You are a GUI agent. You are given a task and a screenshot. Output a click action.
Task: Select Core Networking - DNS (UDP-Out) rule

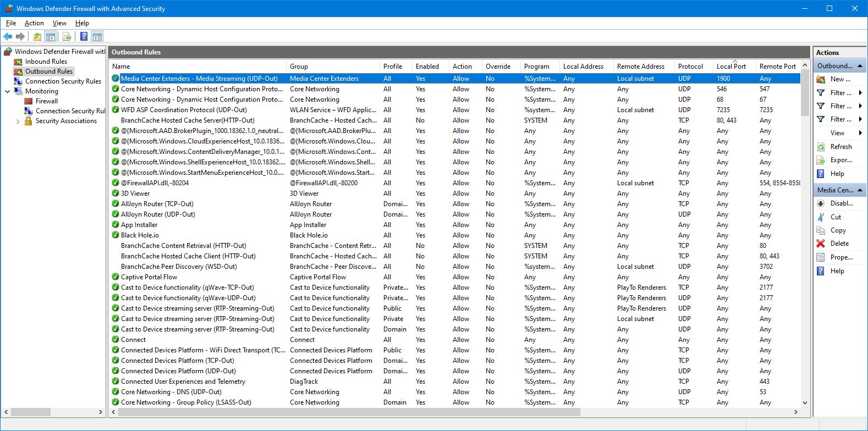pyautogui.click(x=454, y=392)
